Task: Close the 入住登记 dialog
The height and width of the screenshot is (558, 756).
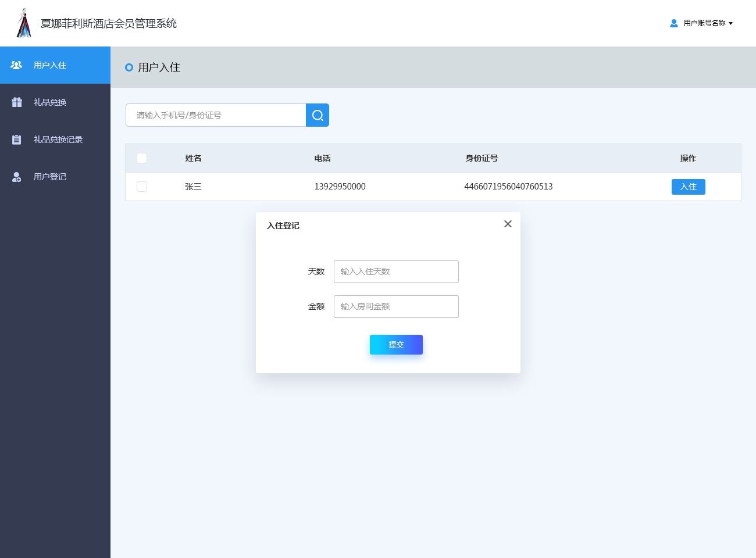Action: pyautogui.click(x=508, y=224)
